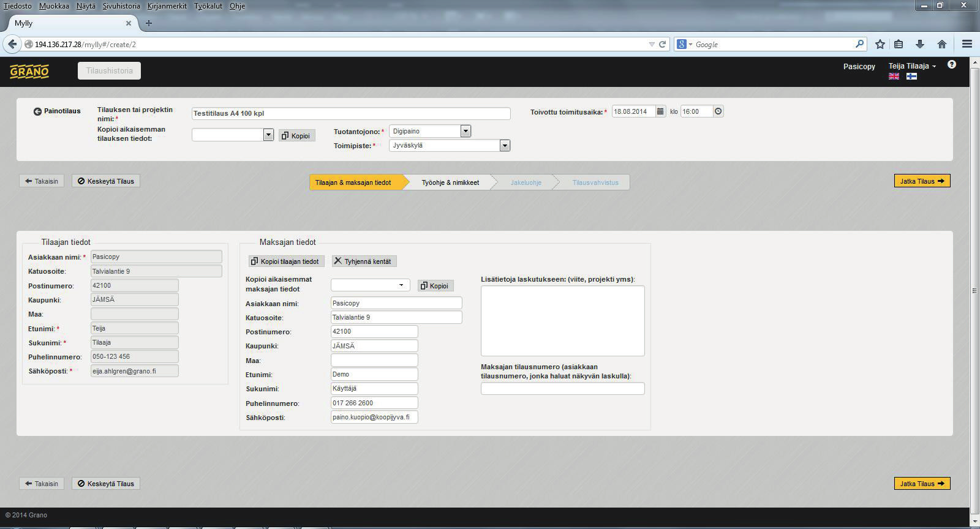The width and height of the screenshot is (980, 529).
Task: Open the Näytä menu
Action: click(86, 6)
